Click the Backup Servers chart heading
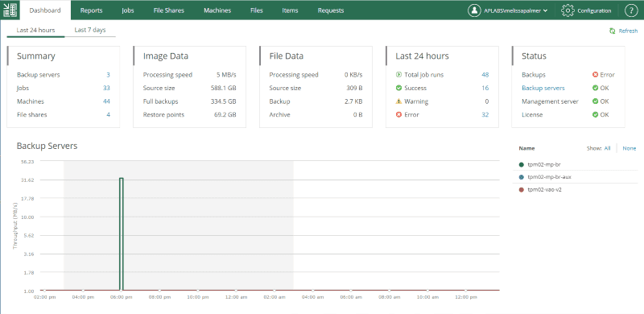The height and width of the screenshot is (314, 644). click(x=47, y=146)
